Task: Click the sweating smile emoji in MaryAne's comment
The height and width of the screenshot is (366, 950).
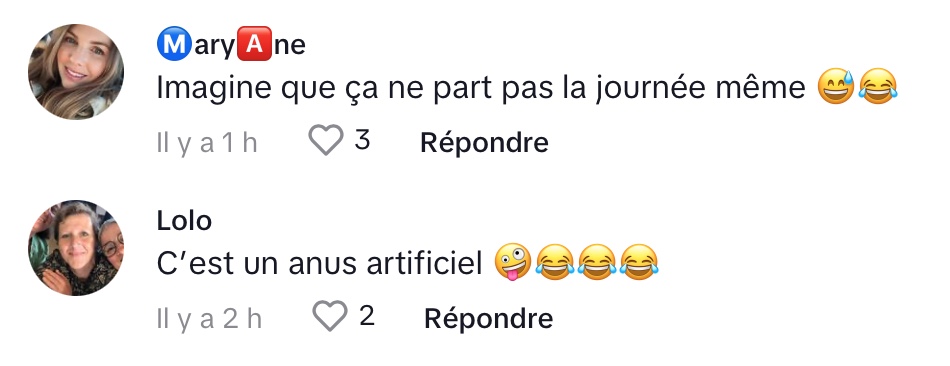Action: [835, 87]
